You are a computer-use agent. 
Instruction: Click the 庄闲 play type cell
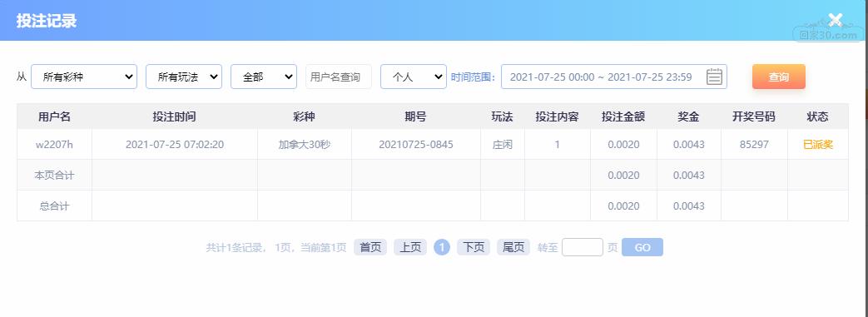(502, 145)
